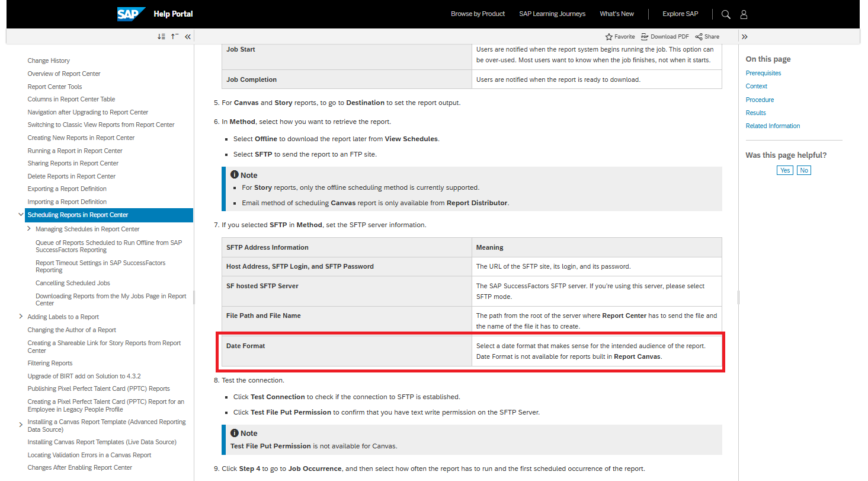The height and width of the screenshot is (481, 868).
Task: Open Exporting a Report Definition
Action: point(67,189)
